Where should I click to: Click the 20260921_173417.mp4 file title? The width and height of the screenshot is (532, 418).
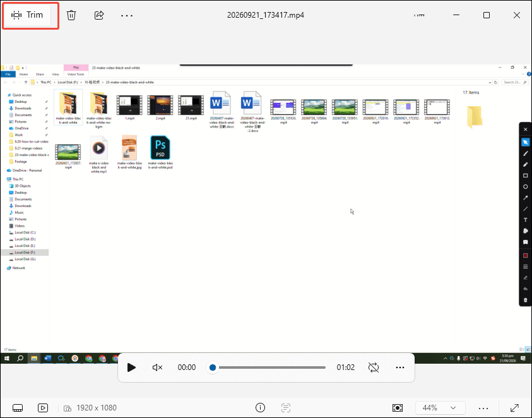265,15
